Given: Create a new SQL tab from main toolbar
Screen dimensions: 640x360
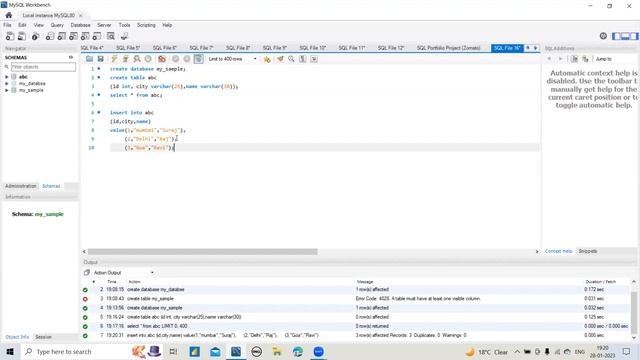Looking at the screenshot, I should [x=10, y=36].
